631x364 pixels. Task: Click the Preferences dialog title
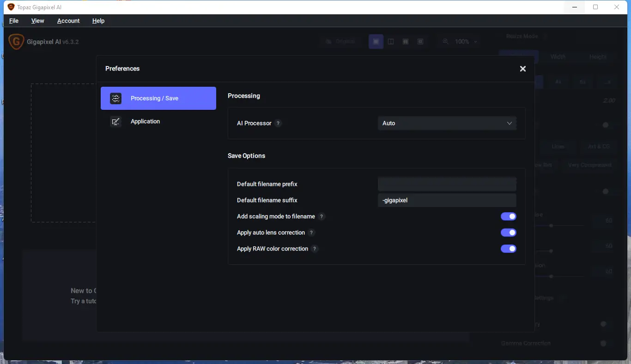(x=122, y=69)
